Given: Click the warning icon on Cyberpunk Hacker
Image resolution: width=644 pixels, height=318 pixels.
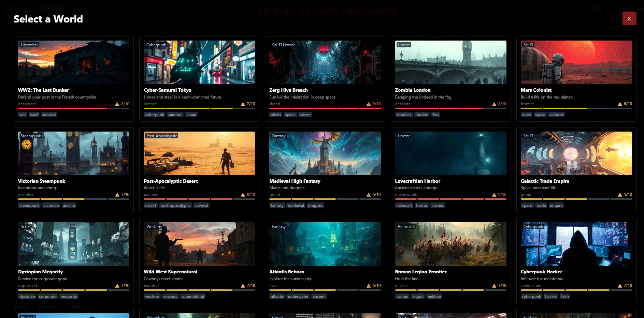Looking at the screenshot, I should tap(620, 286).
